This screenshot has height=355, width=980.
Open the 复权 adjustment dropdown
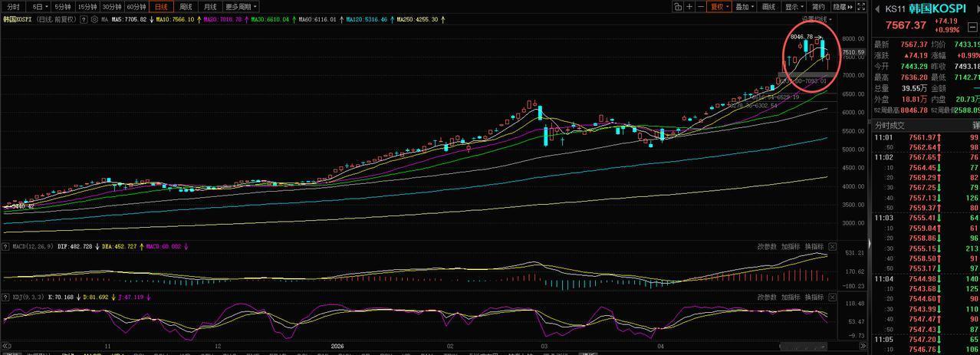719,7
